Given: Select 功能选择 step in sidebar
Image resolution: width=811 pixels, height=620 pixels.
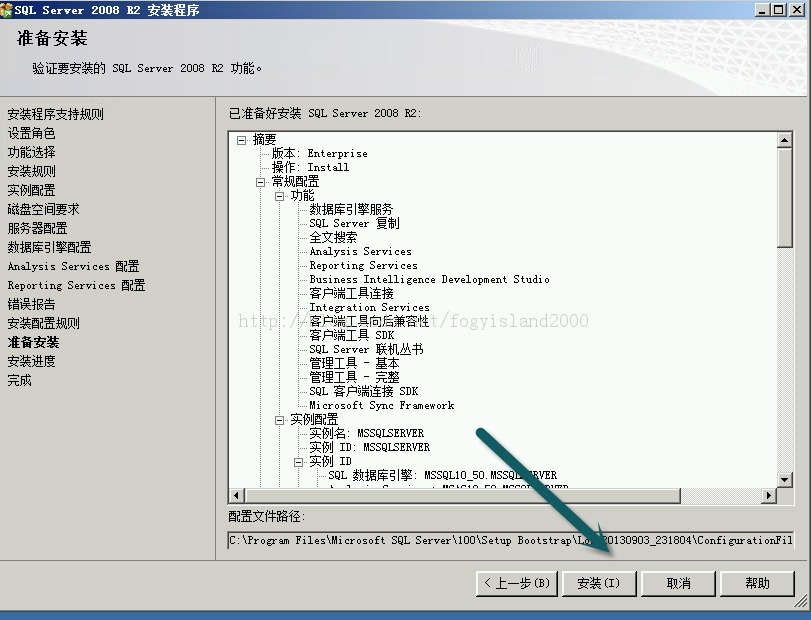Looking at the screenshot, I should point(31,153).
